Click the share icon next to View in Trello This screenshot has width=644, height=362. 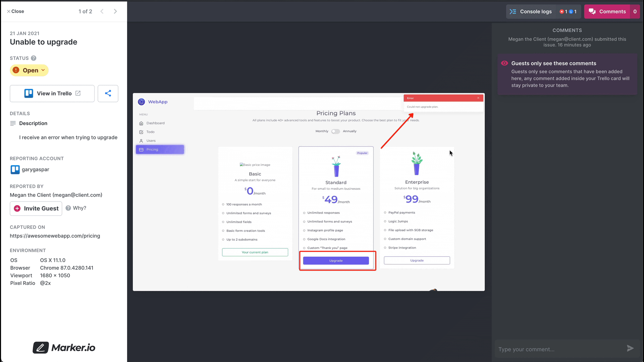tap(108, 94)
